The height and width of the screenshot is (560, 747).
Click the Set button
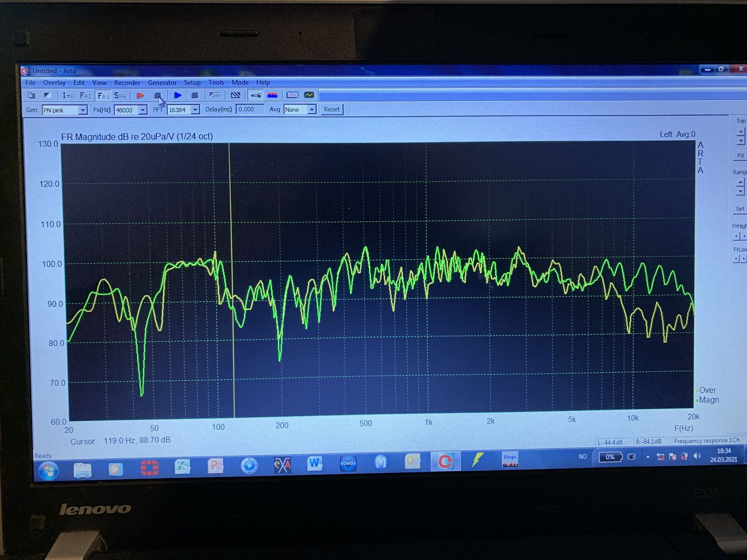click(740, 208)
